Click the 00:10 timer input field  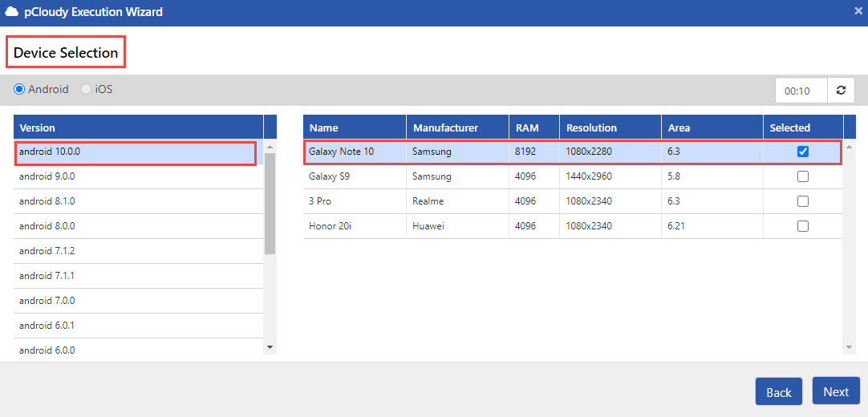coord(801,91)
